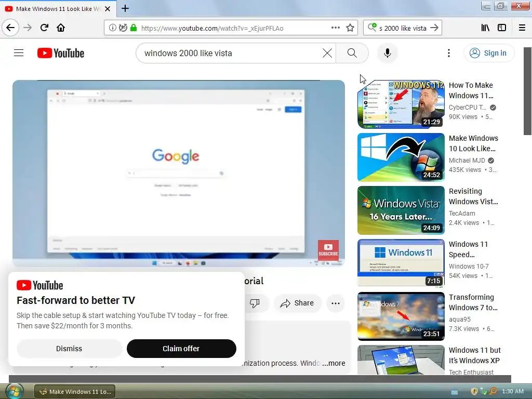Select the Make Windows 11 Look Like tab

click(58, 9)
